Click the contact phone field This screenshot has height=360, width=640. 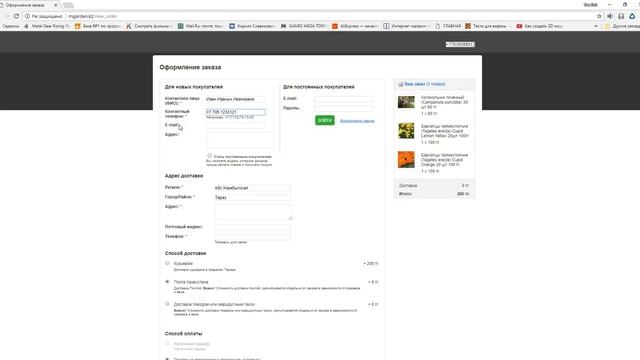[x=236, y=112]
